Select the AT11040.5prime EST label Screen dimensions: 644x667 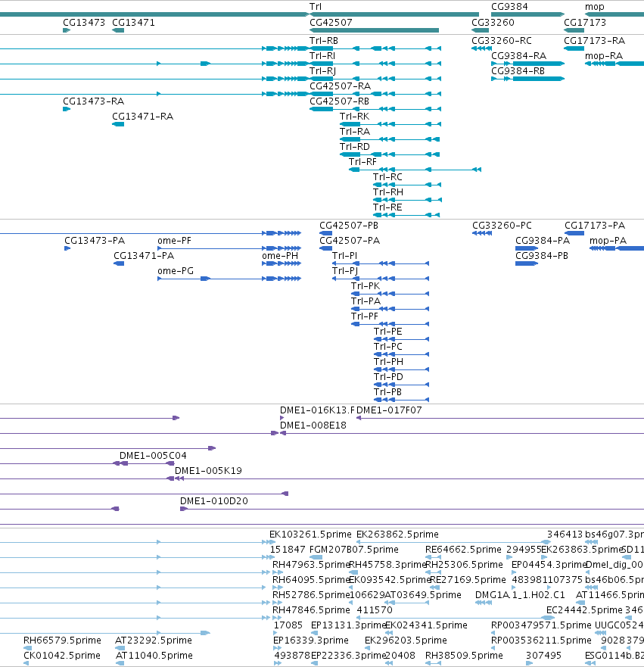(x=154, y=656)
